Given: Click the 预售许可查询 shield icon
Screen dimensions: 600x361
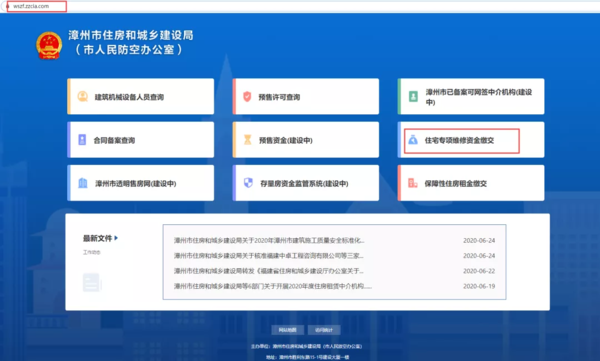Looking at the screenshot, I should 247,96.
